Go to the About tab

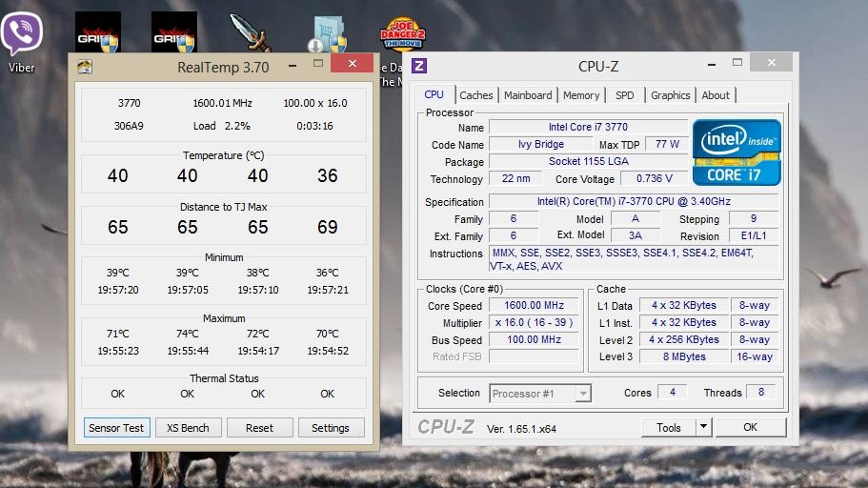[716, 95]
